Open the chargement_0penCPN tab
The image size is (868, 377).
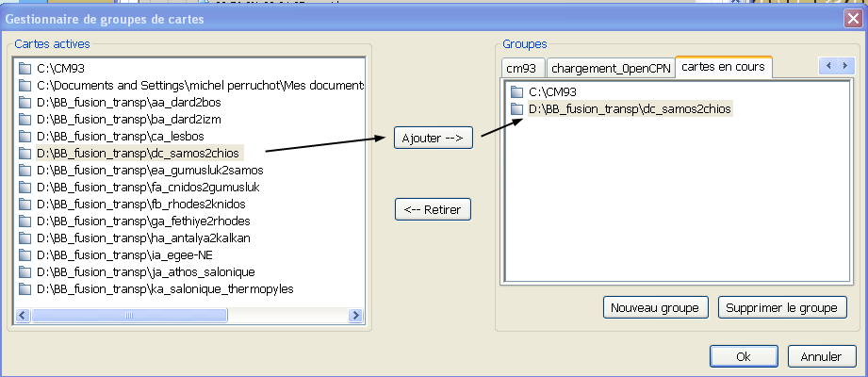[610, 69]
